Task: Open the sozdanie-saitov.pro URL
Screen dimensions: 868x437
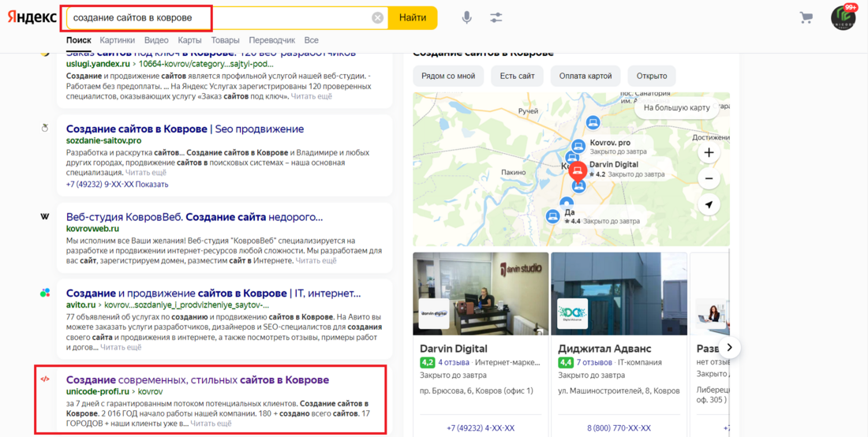Action: 103,140
